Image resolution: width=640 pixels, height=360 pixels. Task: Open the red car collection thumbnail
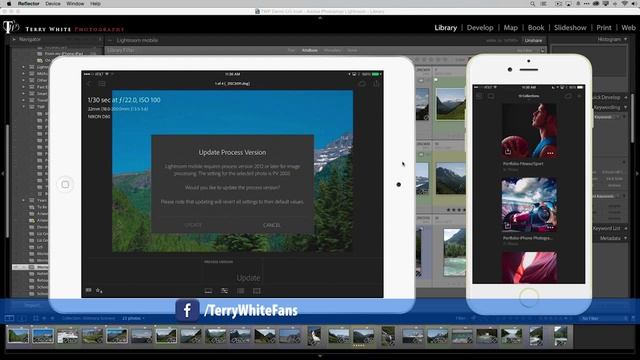(x=529, y=205)
